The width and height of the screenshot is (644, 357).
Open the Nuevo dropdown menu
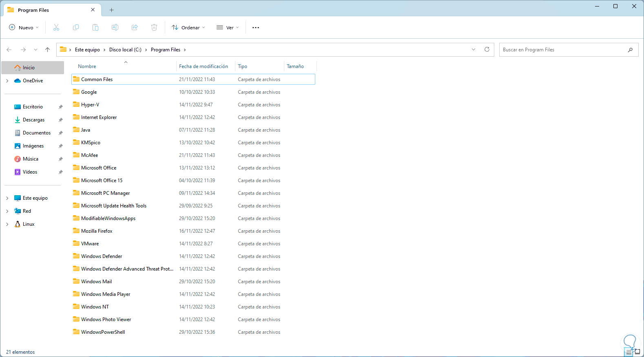(x=24, y=28)
